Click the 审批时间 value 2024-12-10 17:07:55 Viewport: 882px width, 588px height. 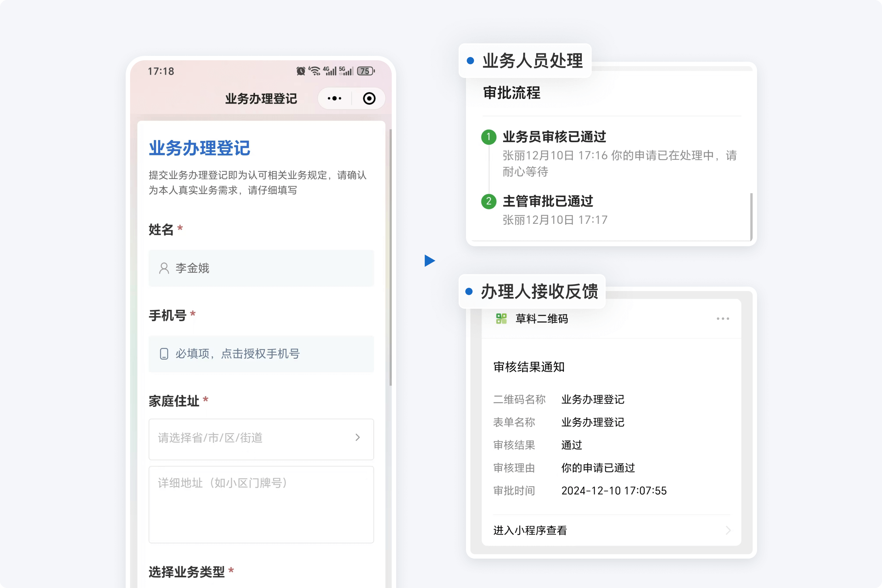click(x=614, y=491)
